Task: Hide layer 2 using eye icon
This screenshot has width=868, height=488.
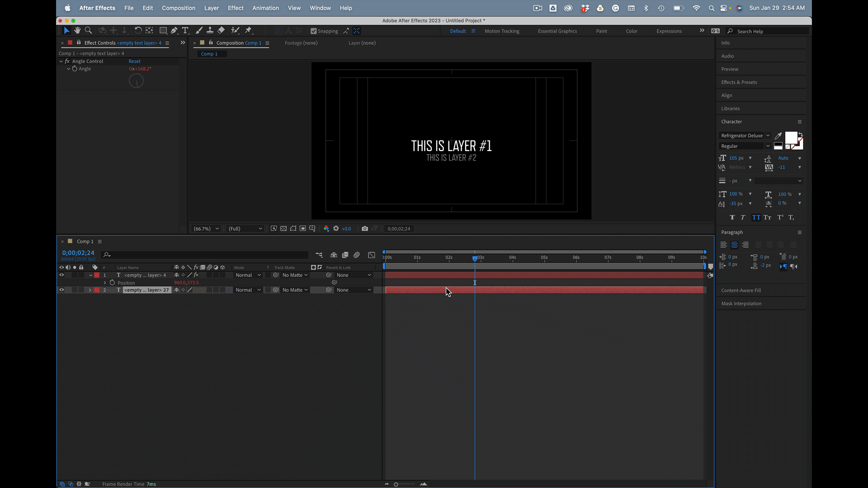Action: tap(61, 290)
